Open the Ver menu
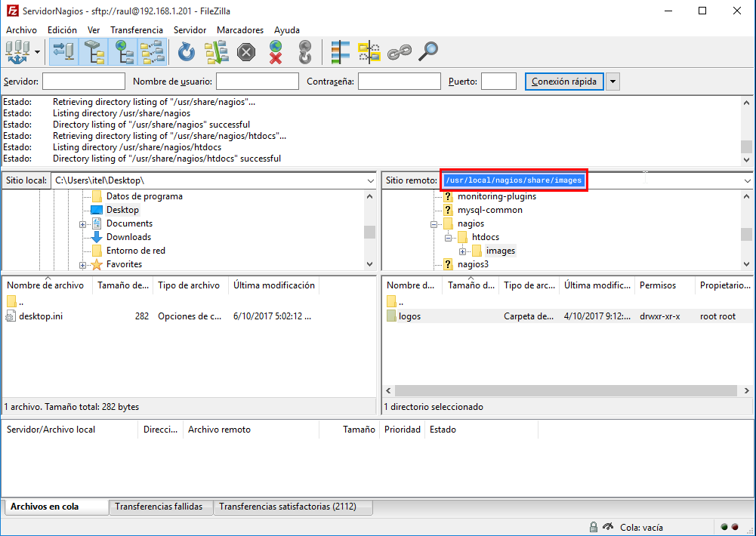Viewport: 756px width, 536px height. (94, 30)
